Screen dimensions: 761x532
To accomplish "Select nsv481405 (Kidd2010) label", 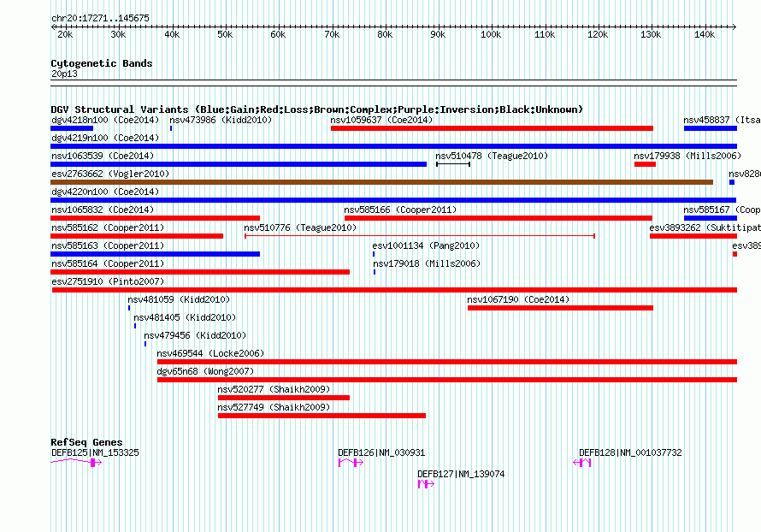I will tap(185, 317).
